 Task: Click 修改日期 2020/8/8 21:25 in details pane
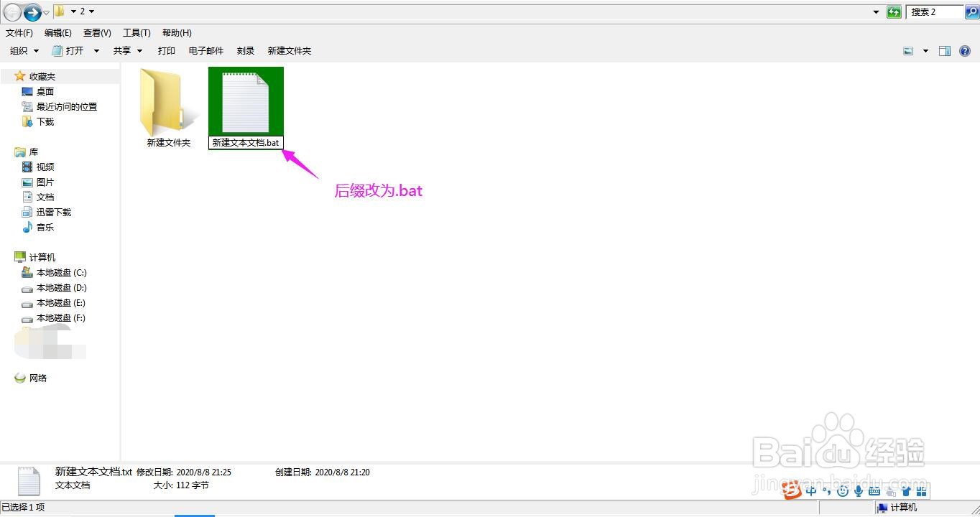[x=184, y=472]
